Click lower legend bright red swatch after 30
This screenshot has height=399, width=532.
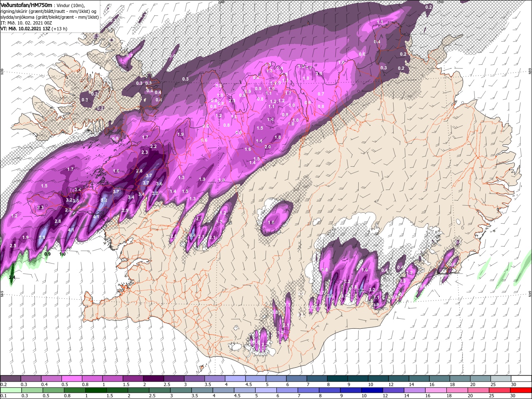(x=521, y=390)
